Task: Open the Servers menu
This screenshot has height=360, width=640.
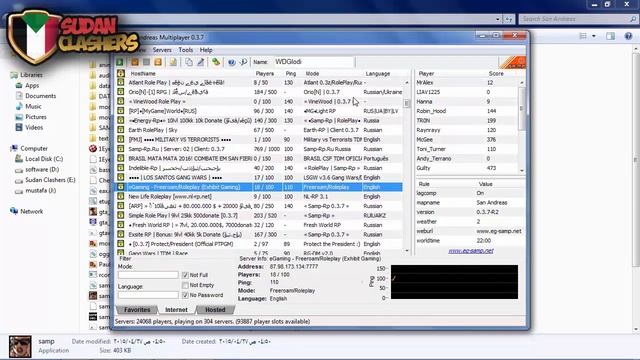Action: click(x=162, y=50)
